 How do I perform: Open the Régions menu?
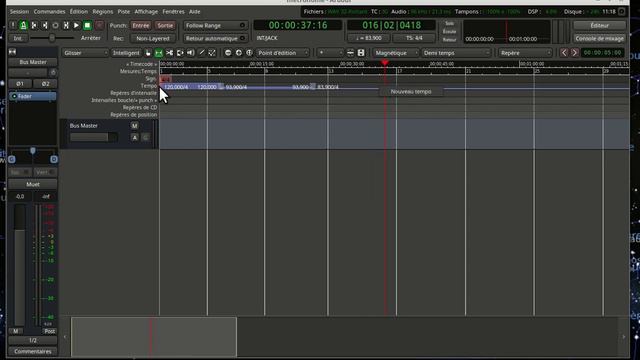[x=102, y=12]
